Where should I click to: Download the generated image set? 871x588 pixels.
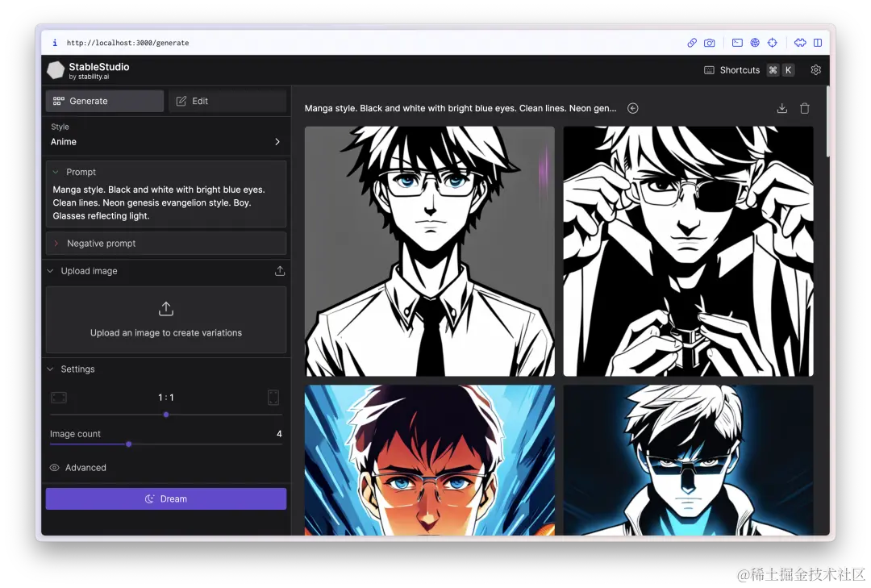[782, 108]
